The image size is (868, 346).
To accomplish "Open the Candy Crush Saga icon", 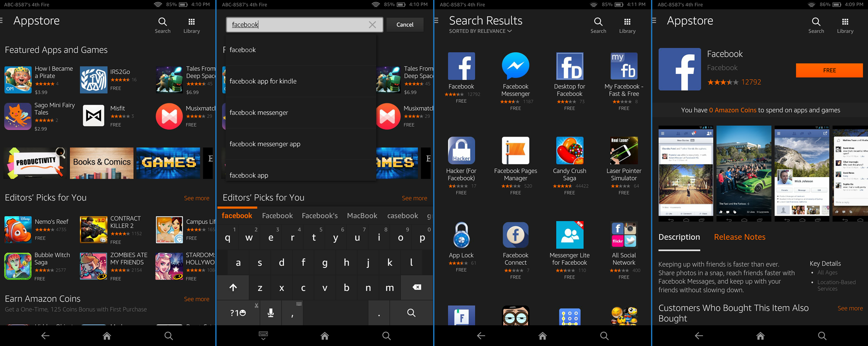I will click(570, 151).
